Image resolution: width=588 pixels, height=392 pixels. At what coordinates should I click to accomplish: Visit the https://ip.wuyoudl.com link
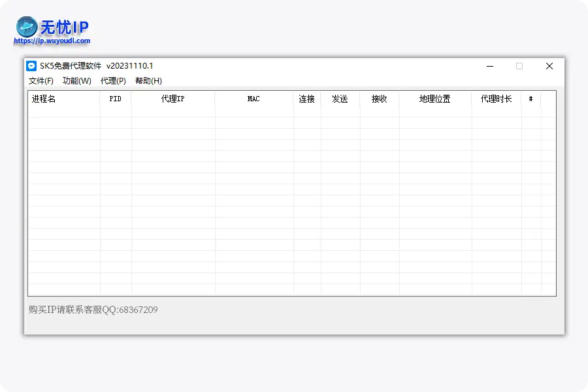(51, 41)
